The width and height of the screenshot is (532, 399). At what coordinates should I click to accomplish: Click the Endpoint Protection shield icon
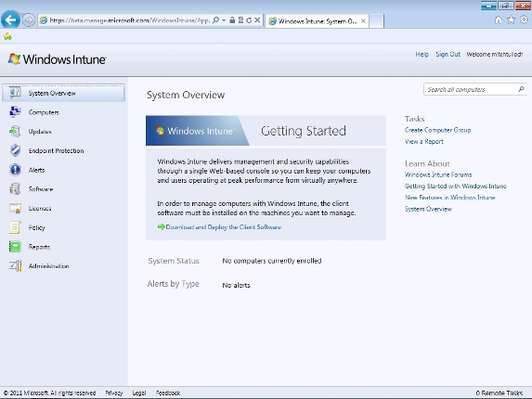[x=15, y=150]
